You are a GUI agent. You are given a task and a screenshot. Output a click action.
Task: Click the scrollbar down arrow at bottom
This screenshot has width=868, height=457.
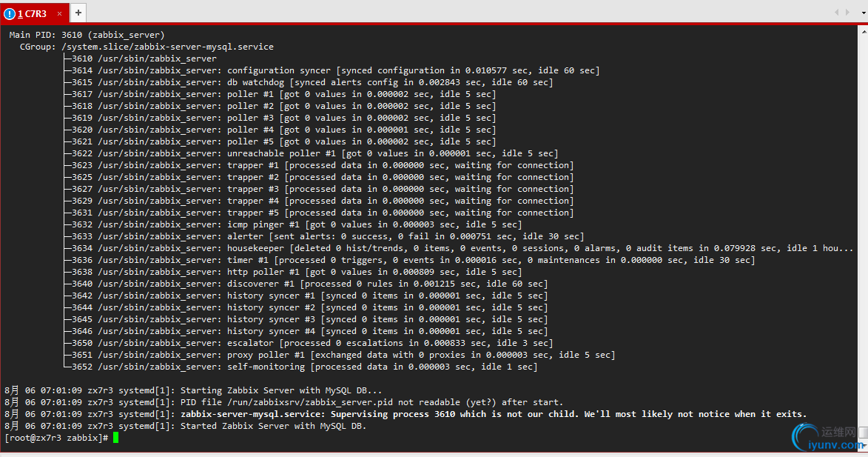(864, 444)
